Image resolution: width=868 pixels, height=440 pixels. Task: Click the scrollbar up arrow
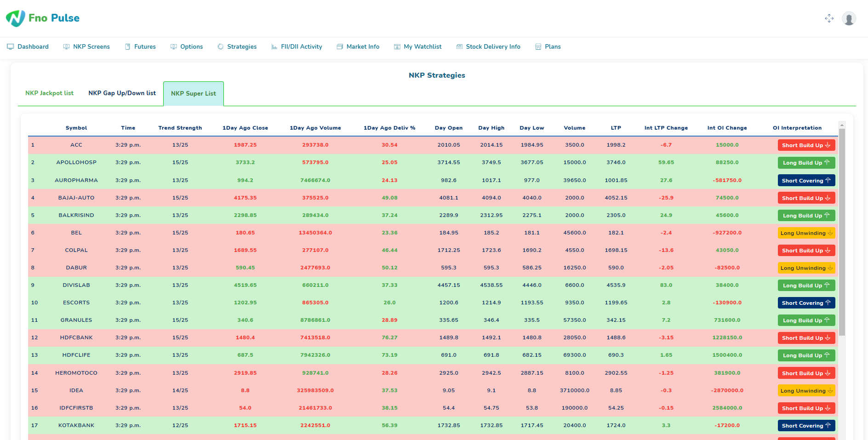tap(842, 125)
